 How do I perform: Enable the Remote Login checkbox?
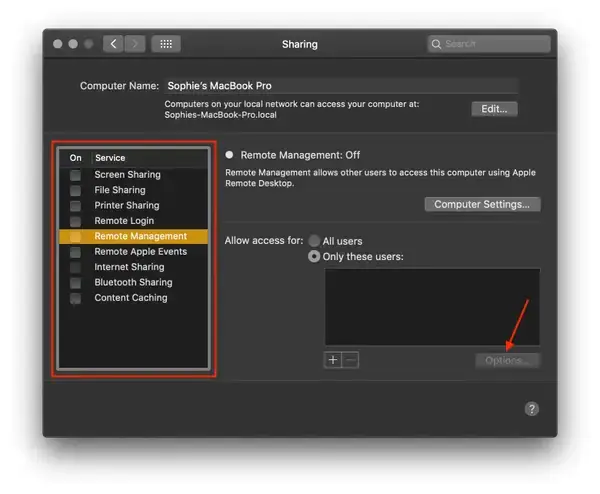(75, 221)
